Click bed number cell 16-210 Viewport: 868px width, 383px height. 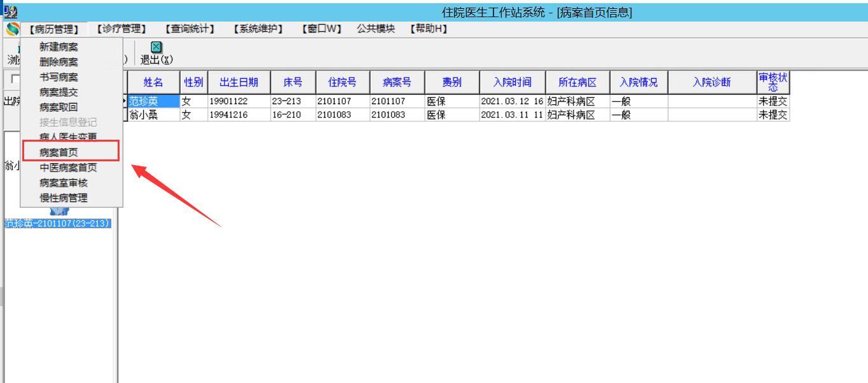pyautogui.click(x=293, y=115)
